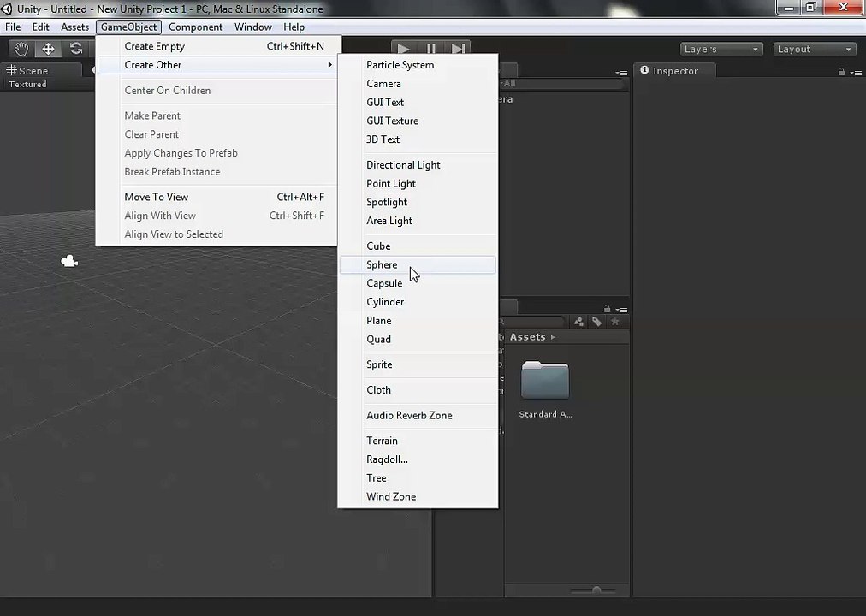Click the Step forward button
The height and width of the screenshot is (616, 866).
coord(457,49)
